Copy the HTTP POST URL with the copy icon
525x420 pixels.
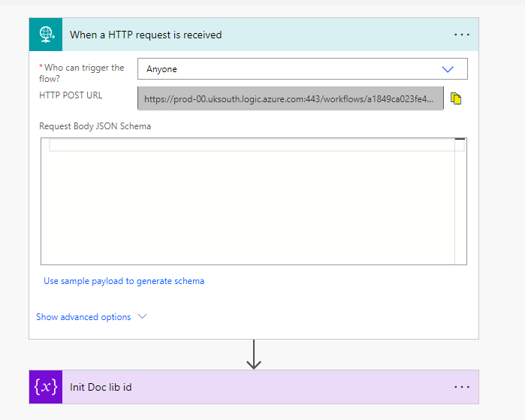pos(456,98)
